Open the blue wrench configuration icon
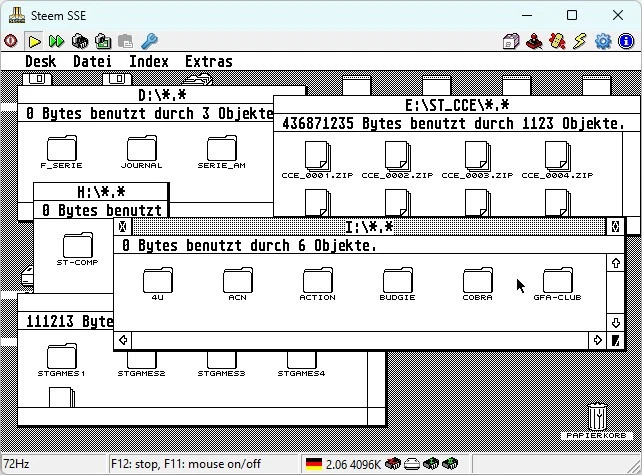Screen dimensions: 642x475 point(149,41)
